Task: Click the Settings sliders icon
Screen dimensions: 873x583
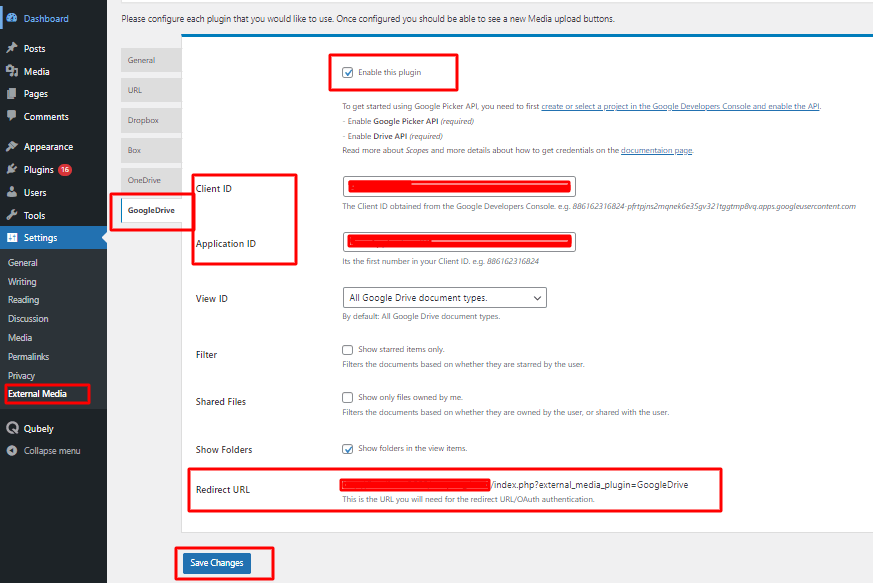Action: click(12, 238)
